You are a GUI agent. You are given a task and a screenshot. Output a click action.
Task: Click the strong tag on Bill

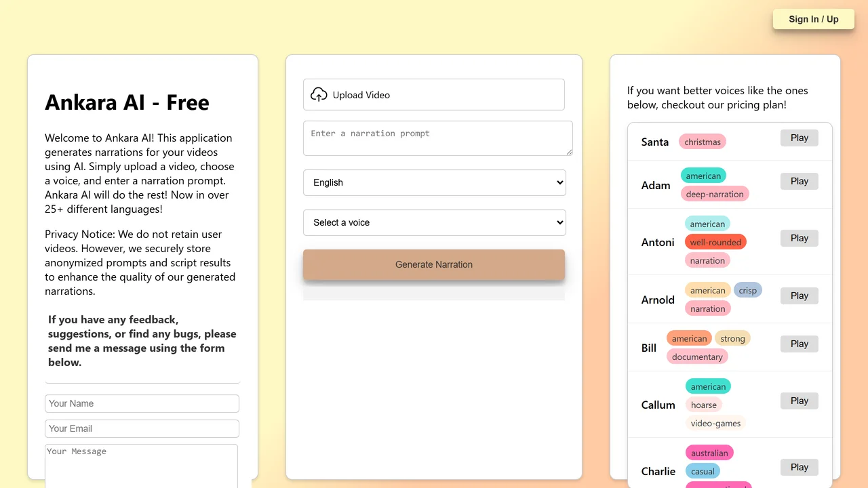[x=732, y=338]
